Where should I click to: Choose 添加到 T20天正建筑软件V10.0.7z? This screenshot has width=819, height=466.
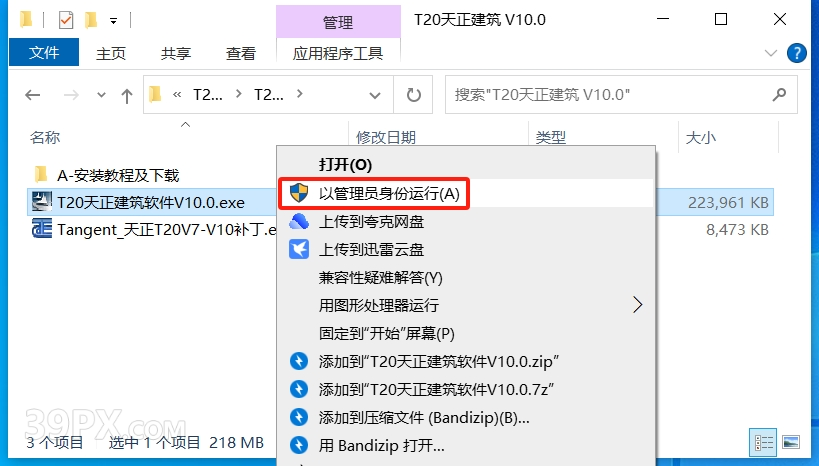click(x=465, y=389)
